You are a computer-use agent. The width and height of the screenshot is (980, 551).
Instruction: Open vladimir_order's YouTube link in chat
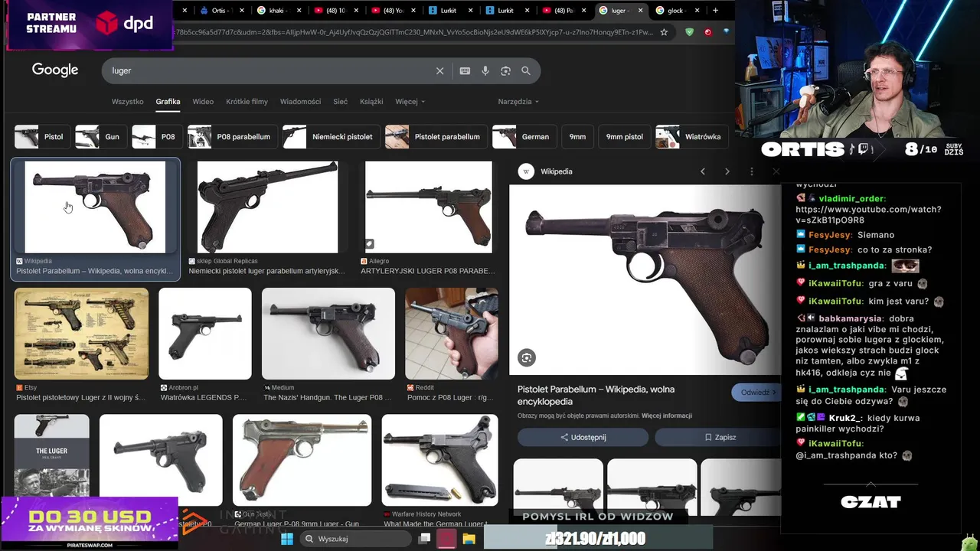pyautogui.click(x=868, y=214)
